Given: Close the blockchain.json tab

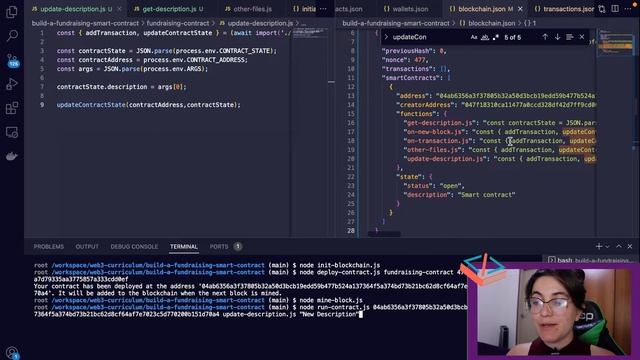Looking at the screenshot, I should click(520, 9).
